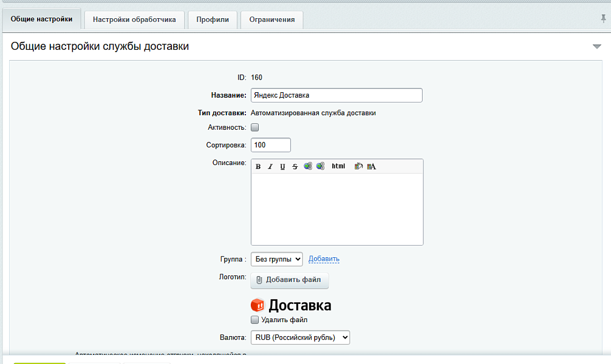This screenshot has height=364, width=611.
Task: Open the Валюта dropdown showing RUB
Action: click(x=300, y=338)
